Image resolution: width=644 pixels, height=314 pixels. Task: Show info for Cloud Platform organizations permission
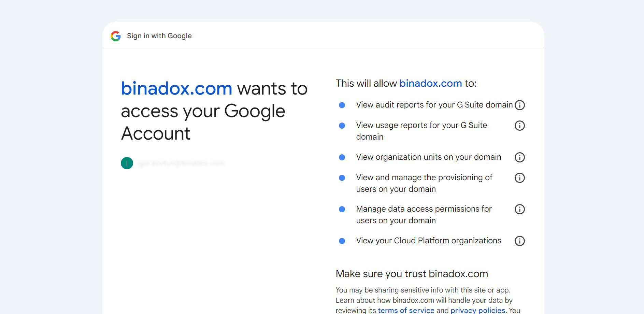point(519,241)
